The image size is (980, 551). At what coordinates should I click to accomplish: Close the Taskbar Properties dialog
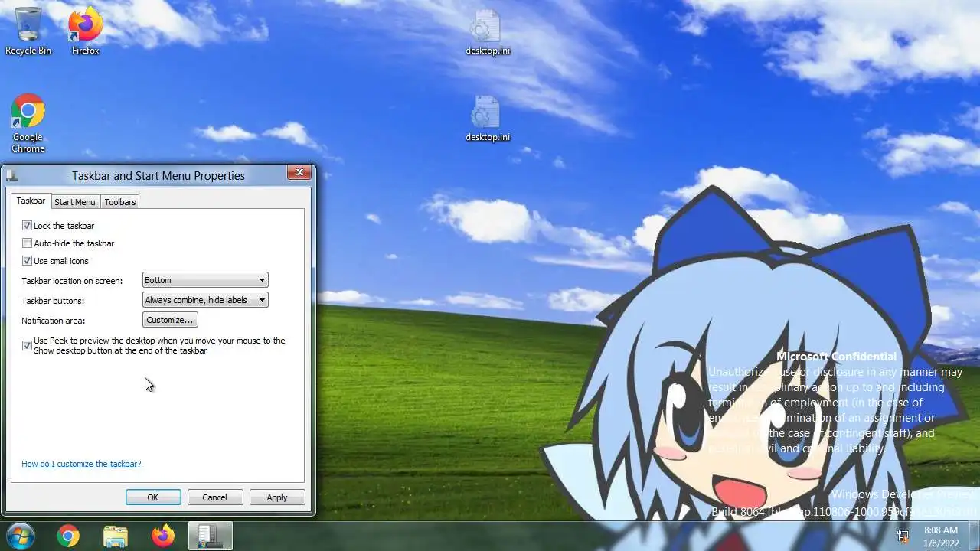pos(299,173)
